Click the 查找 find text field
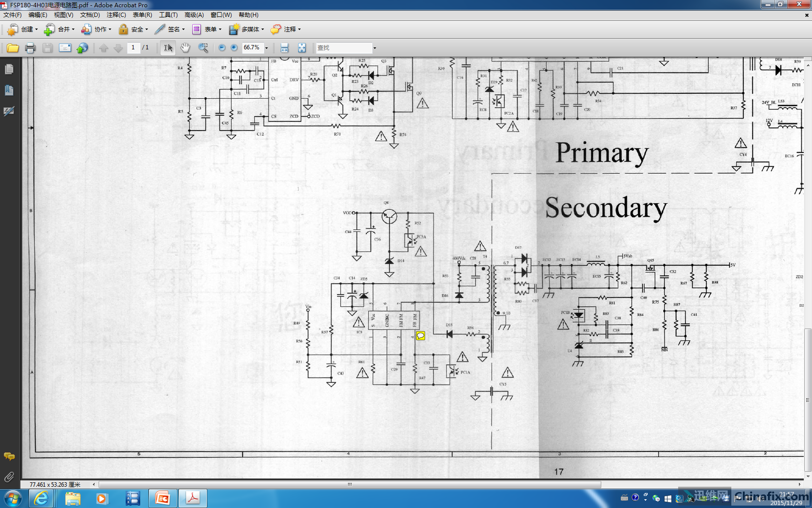Image resolution: width=812 pixels, height=508 pixels. [x=344, y=48]
